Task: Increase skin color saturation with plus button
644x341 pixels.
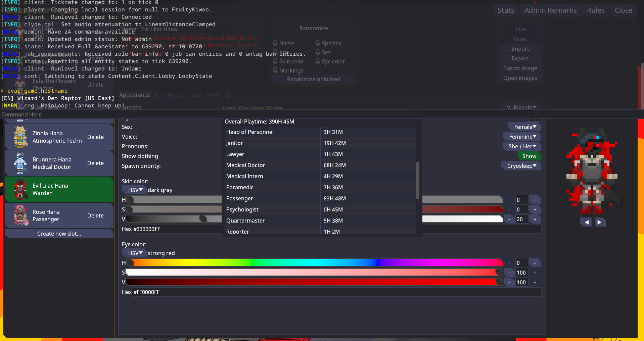Action: pos(535,210)
